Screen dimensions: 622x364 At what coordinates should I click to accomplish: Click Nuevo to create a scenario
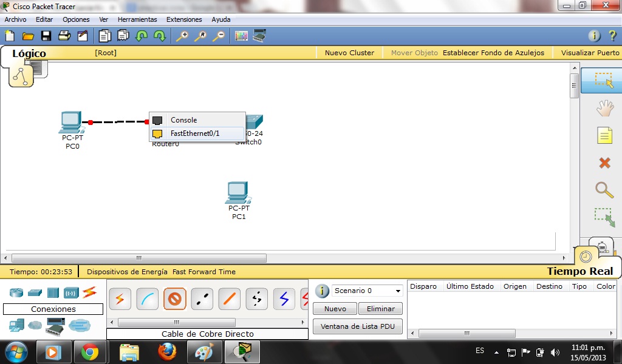(x=335, y=309)
